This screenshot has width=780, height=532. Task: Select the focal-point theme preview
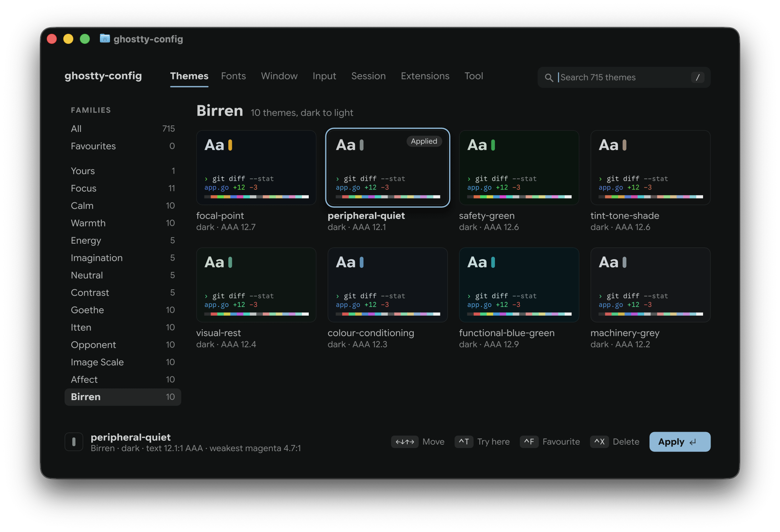coord(256,168)
